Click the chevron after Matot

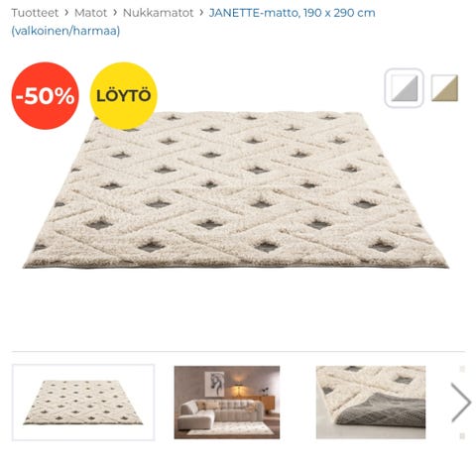click(x=115, y=13)
